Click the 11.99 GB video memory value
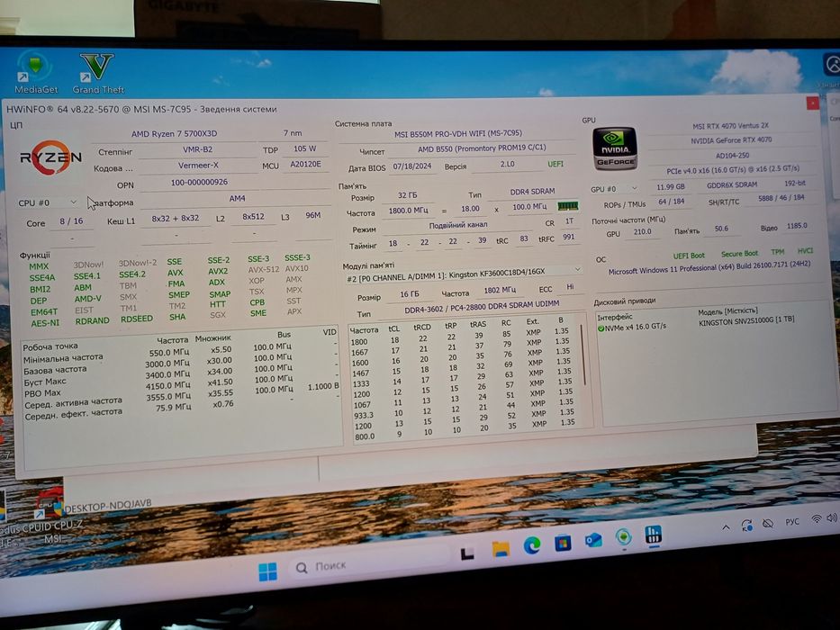 click(670, 187)
